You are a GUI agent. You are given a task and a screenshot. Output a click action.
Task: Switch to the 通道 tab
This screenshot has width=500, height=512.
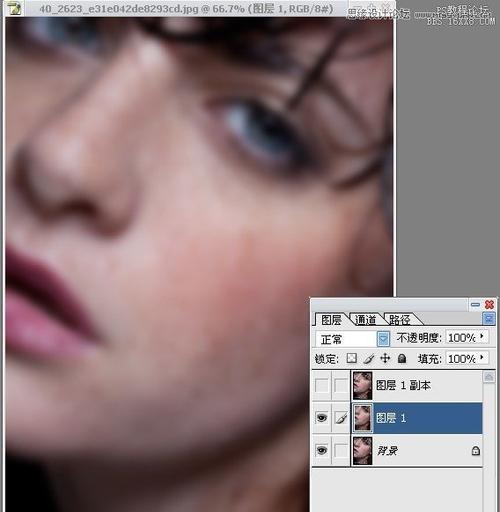coord(365,320)
